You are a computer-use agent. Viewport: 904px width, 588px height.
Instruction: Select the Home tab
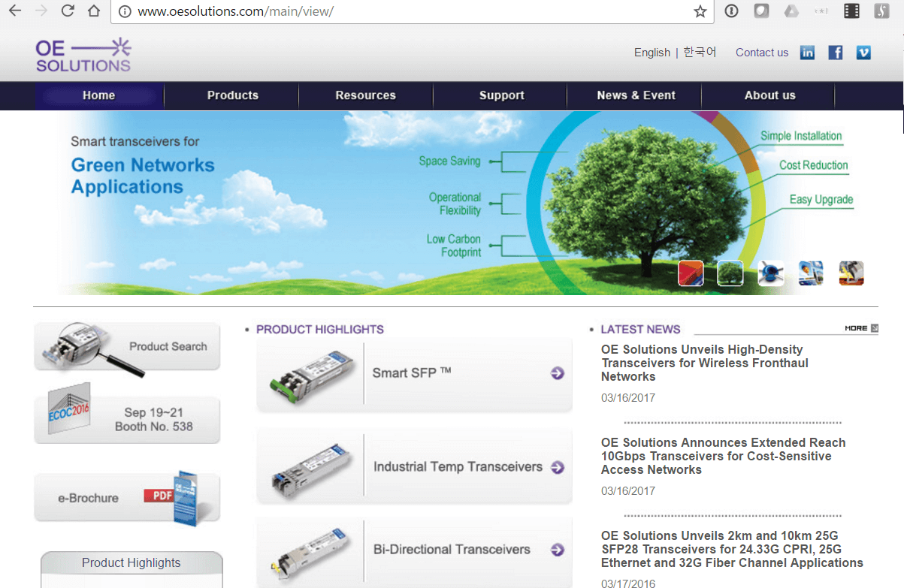tap(98, 95)
